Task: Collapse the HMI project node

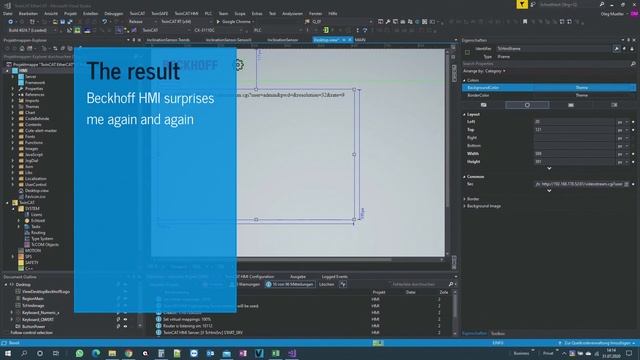Action: coord(7,71)
